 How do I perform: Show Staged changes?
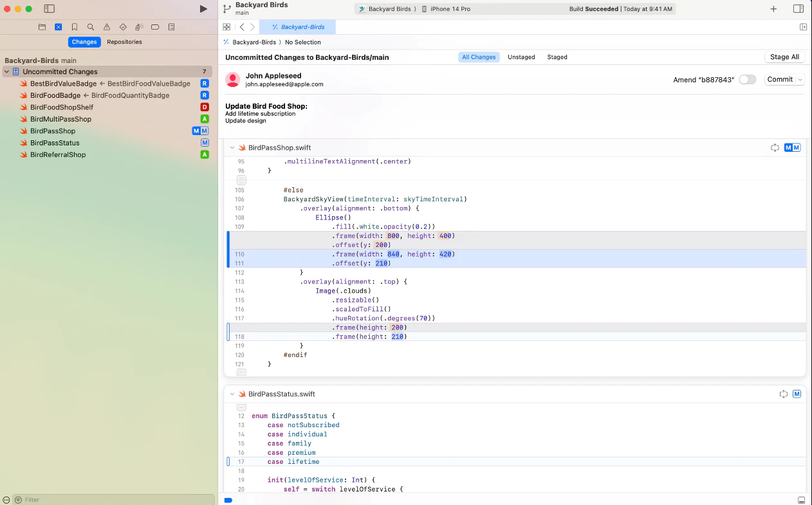pos(557,57)
